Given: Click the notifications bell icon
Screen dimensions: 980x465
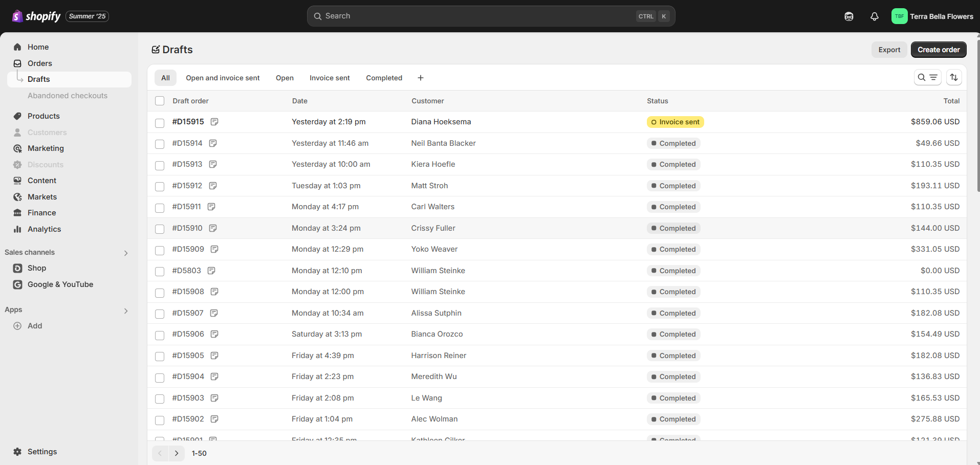Looking at the screenshot, I should click(874, 16).
